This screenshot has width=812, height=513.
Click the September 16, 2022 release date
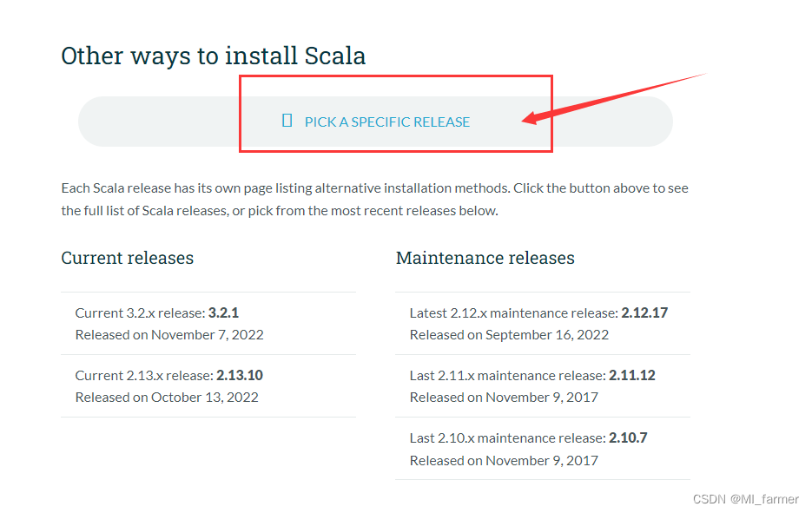click(x=509, y=334)
